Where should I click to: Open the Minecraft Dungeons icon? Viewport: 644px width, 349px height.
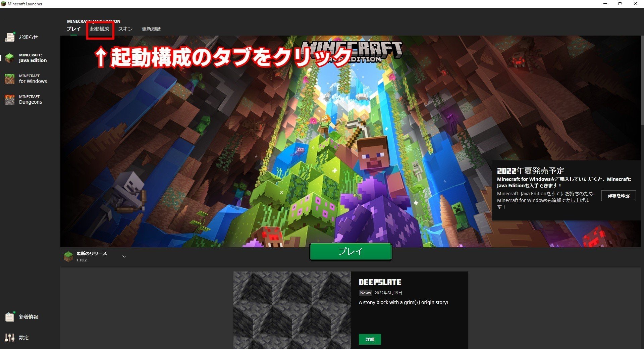coord(10,99)
